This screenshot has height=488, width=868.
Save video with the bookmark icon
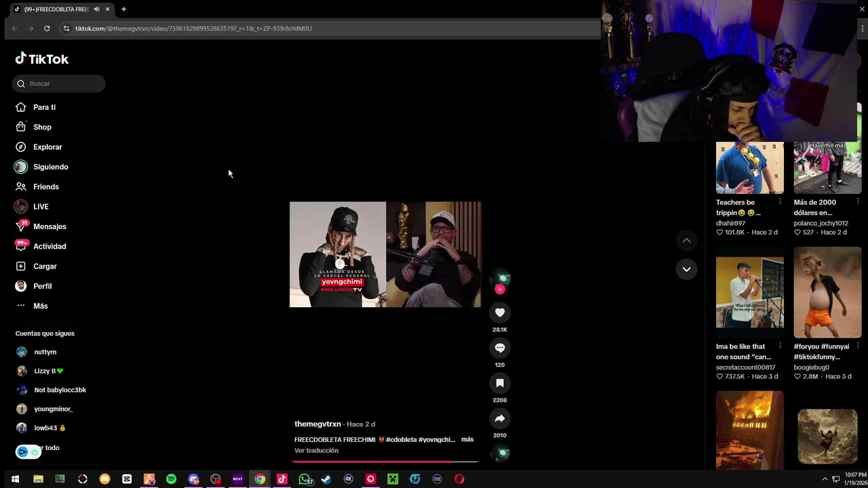tap(500, 383)
